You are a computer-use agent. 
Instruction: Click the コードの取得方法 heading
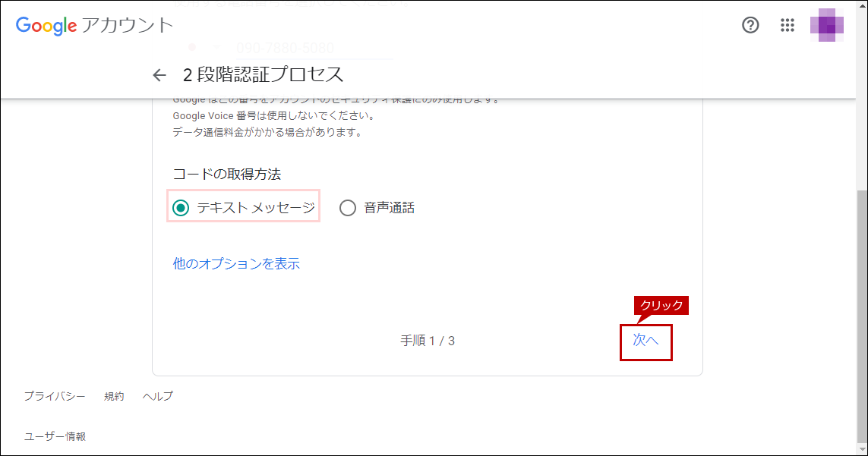click(x=227, y=175)
